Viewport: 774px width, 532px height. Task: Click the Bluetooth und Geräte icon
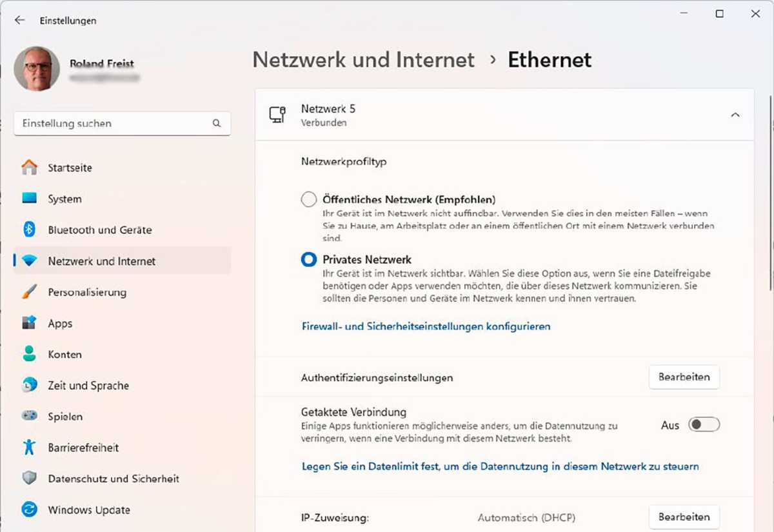[x=28, y=230]
